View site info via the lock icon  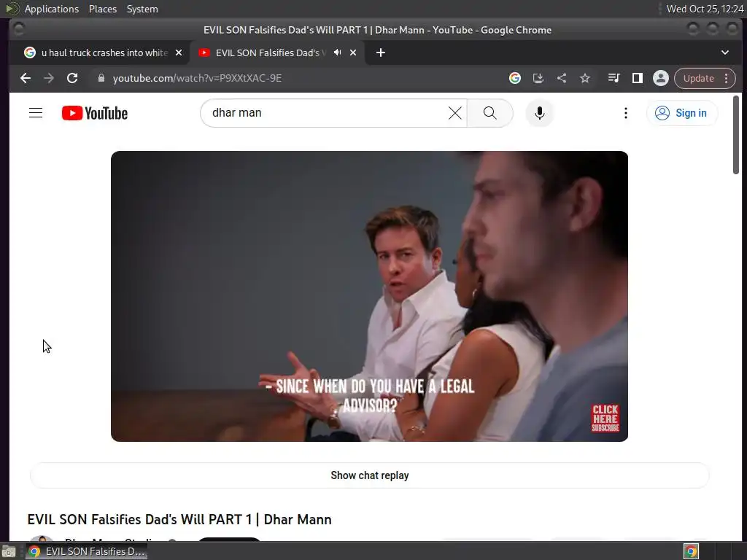(x=101, y=78)
